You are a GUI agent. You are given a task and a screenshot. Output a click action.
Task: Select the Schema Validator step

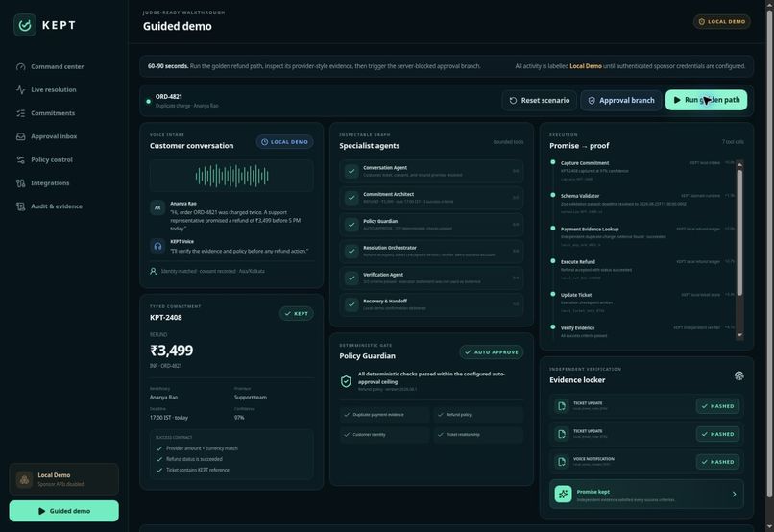click(641, 204)
